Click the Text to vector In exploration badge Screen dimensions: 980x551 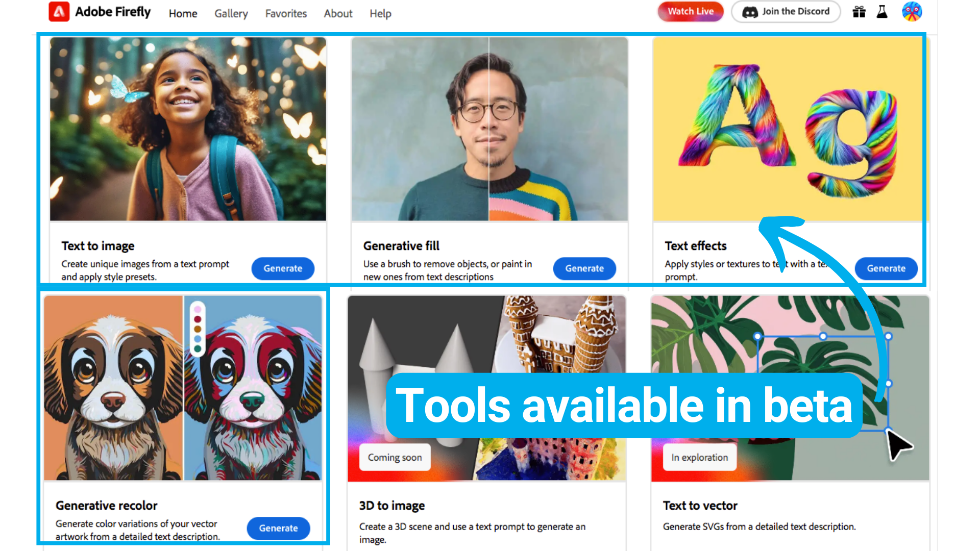coord(699,458)
